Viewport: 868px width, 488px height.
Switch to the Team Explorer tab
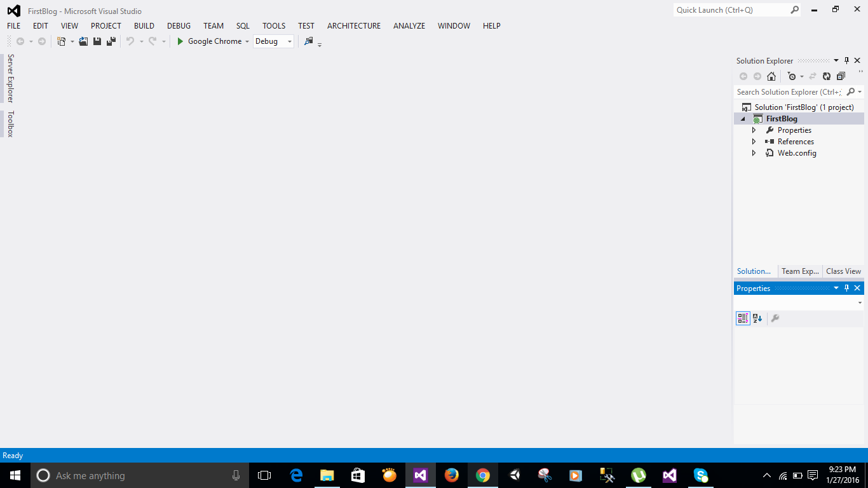[800, 271]
